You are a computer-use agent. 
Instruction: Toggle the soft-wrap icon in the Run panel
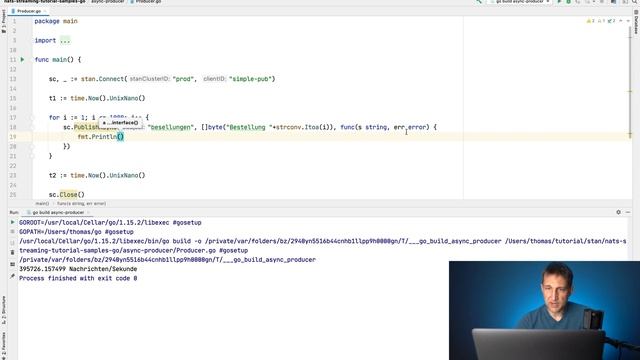12,264
